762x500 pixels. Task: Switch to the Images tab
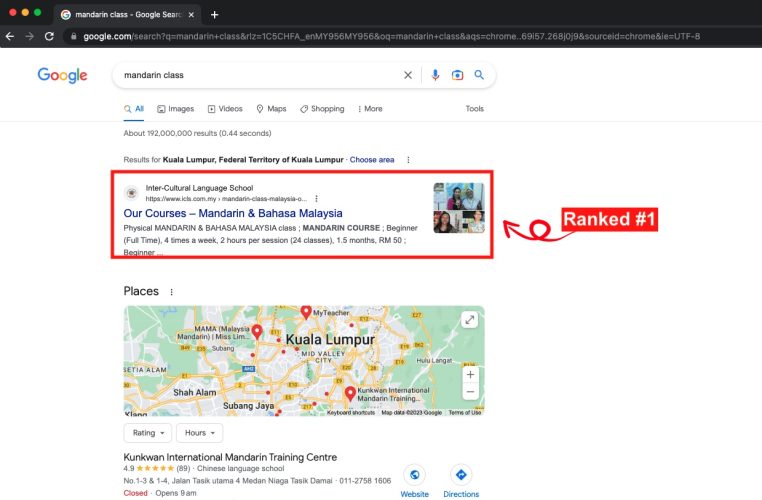pyautogui.click(x=175, y=109)
